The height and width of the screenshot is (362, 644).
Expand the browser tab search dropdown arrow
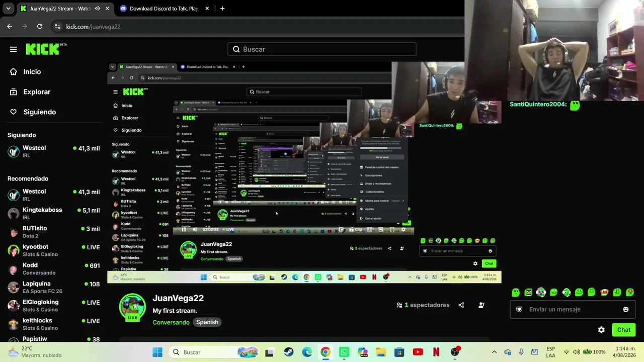point(8,9)
